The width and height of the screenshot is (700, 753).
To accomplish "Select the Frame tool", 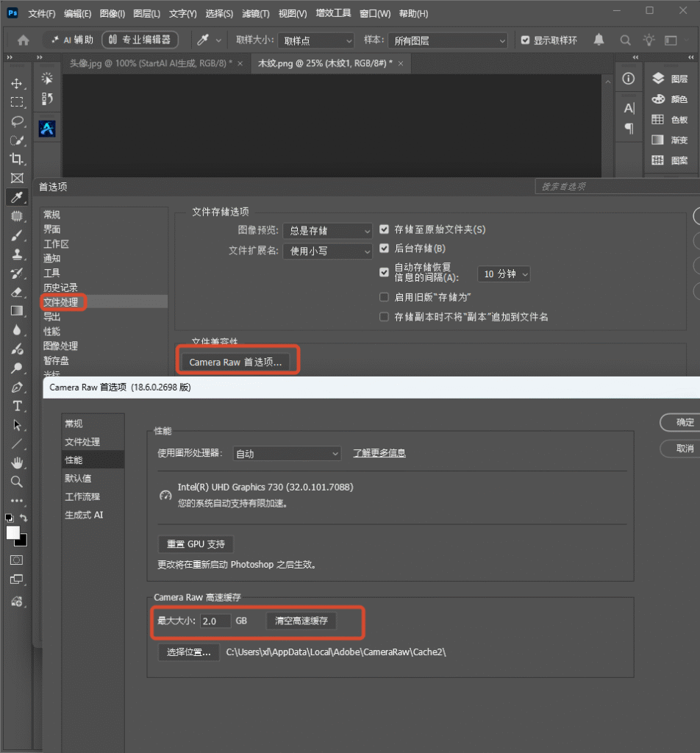I will (x=17, y=178).
